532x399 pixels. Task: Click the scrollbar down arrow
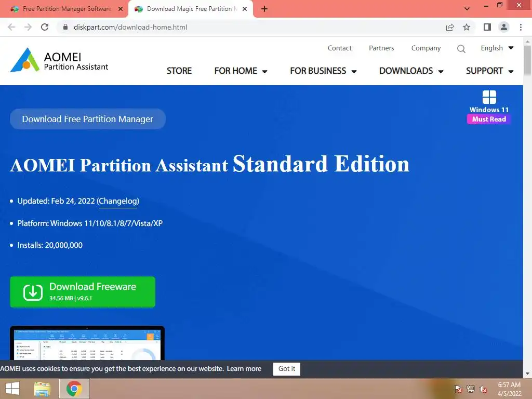point(527,374)
